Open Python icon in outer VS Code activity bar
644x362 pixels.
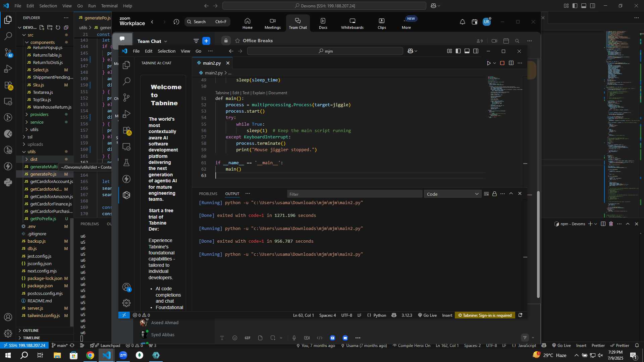(8, 182)
